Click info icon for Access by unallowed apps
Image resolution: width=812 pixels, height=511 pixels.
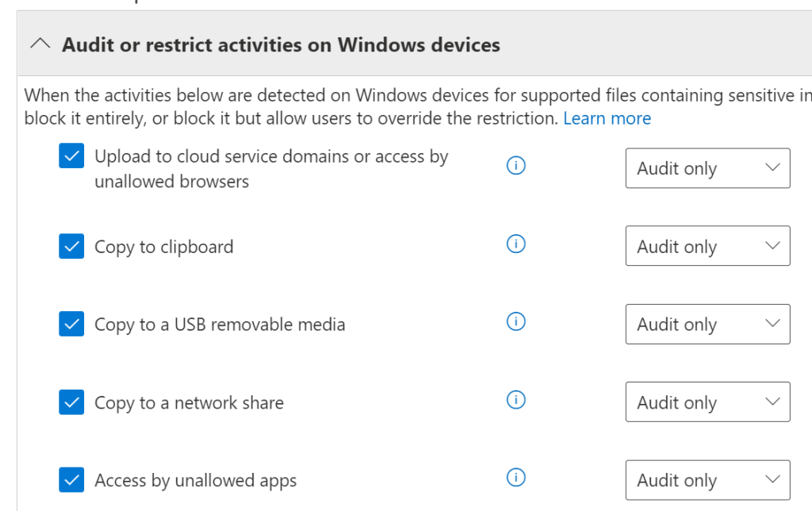[516, 478]
